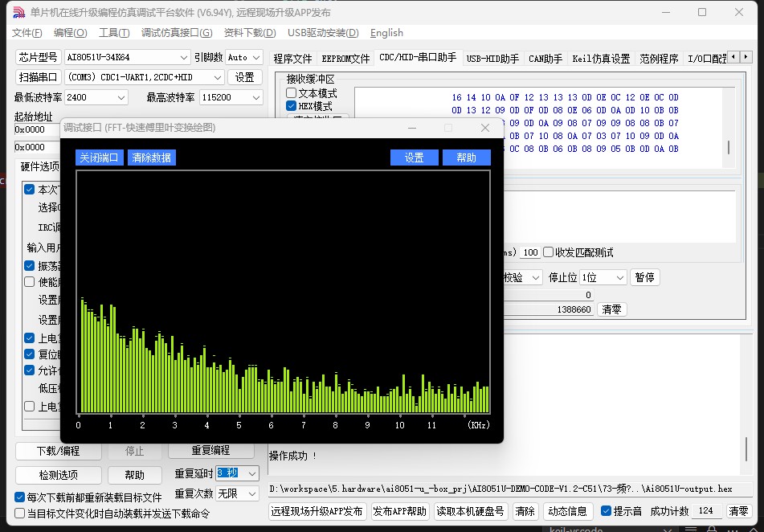Image resolution: width=764 pixels, height=532 pixels.
Task: Toggle 每次下载前都重新装载目标文件 checkbox
Action: (x=19, y=497)
